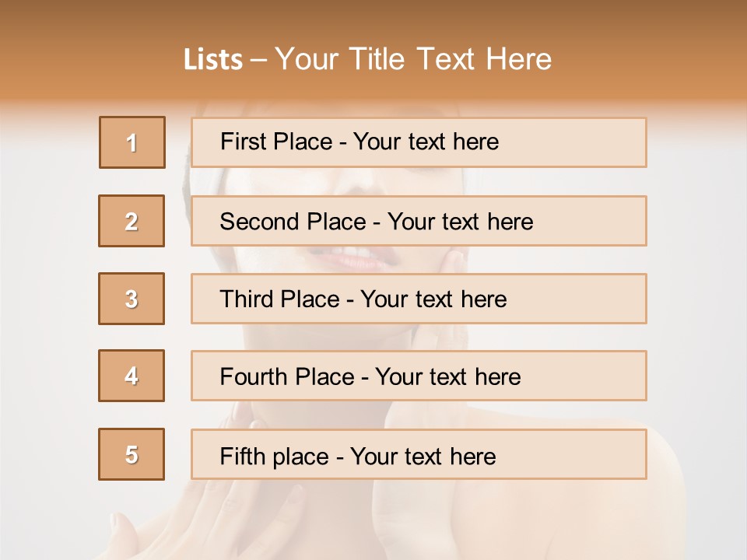
Task: Click the number 1 box
Action: (132, 142)
